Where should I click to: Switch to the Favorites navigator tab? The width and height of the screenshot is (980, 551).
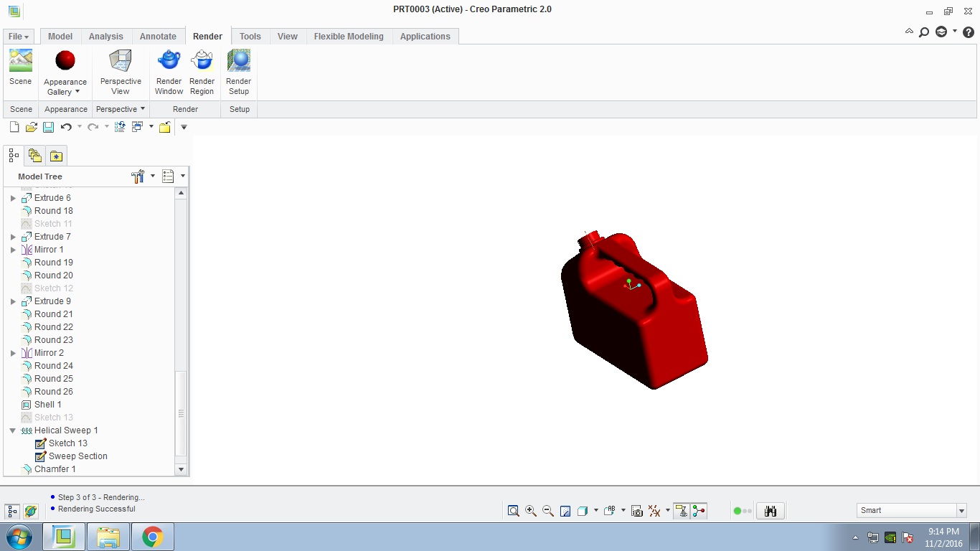point(56,155)
